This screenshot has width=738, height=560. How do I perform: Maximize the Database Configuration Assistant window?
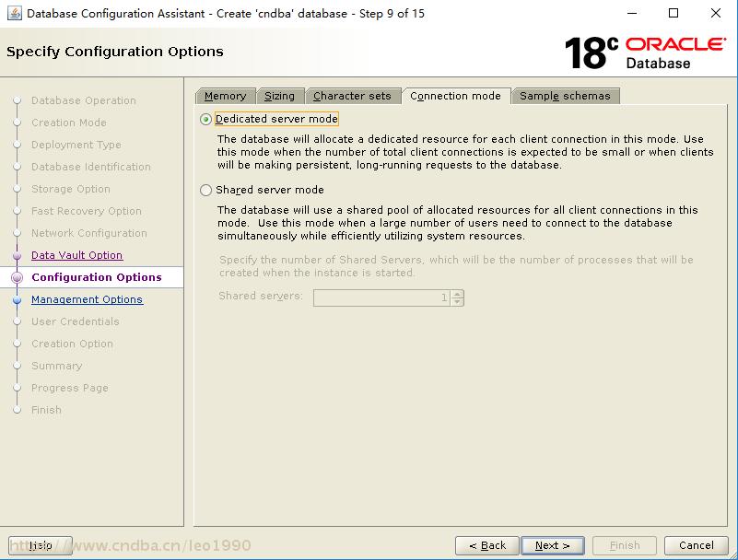click(x=674, y=13)
